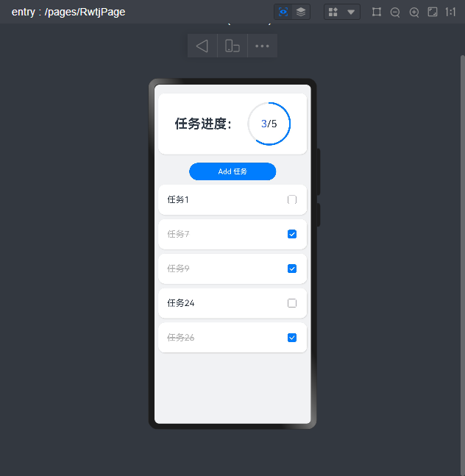Click the entry : /pages/RwtjPage path
This screenshot has width=465, height=476.
pyautogui.click(x=68, y=12)
